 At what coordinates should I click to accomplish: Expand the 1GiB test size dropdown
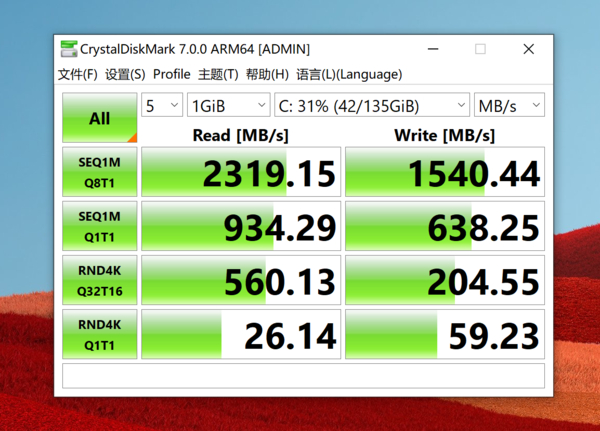(x=228, y=105)
